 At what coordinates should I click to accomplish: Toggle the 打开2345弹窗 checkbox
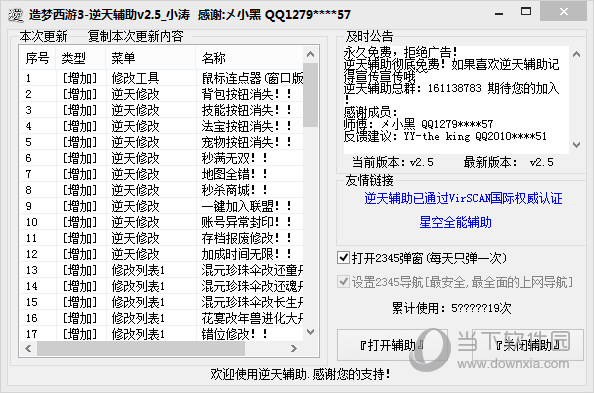(x=343, y=258)
